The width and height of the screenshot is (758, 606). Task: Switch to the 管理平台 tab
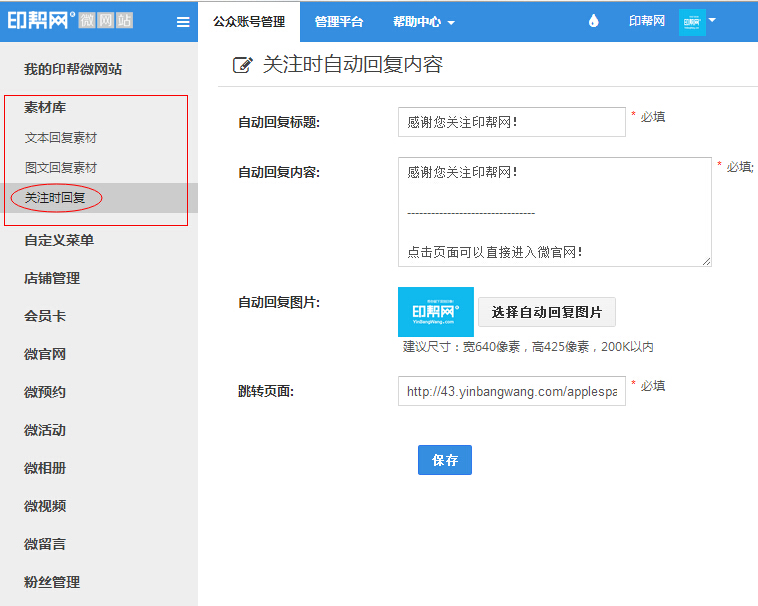click(339, 21)
